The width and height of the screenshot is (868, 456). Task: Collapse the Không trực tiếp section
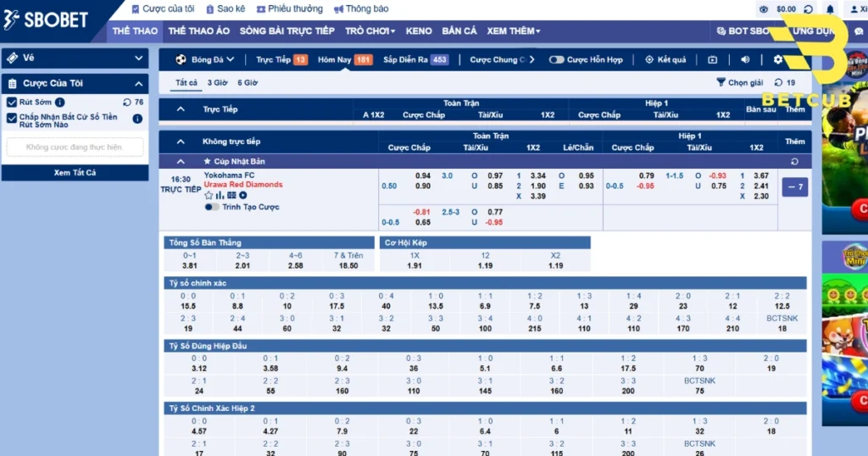click(181, 142)
